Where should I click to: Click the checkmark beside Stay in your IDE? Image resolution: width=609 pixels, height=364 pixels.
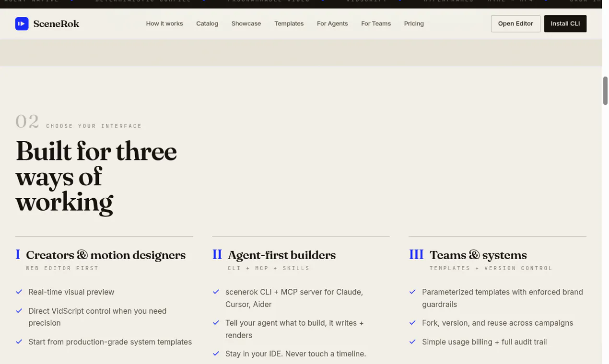216,354
